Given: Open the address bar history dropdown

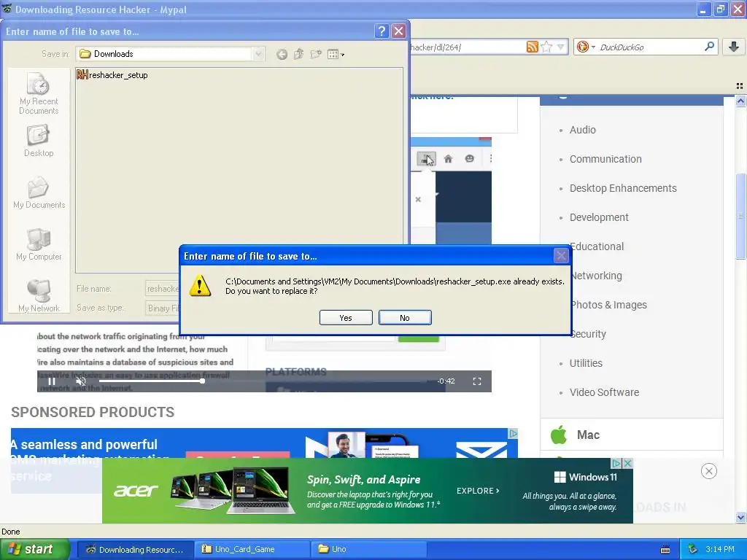Looking at the screenshot, I should (561, 47).
